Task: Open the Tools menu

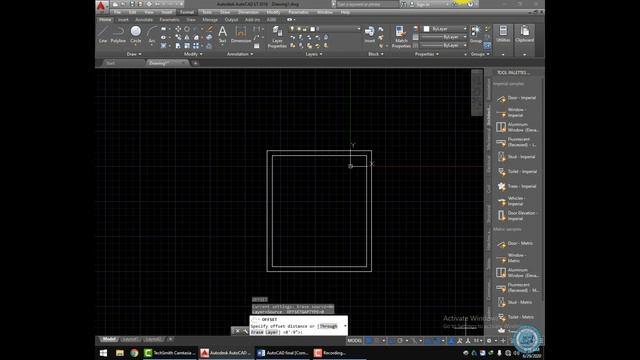Action: click(207, 12)
